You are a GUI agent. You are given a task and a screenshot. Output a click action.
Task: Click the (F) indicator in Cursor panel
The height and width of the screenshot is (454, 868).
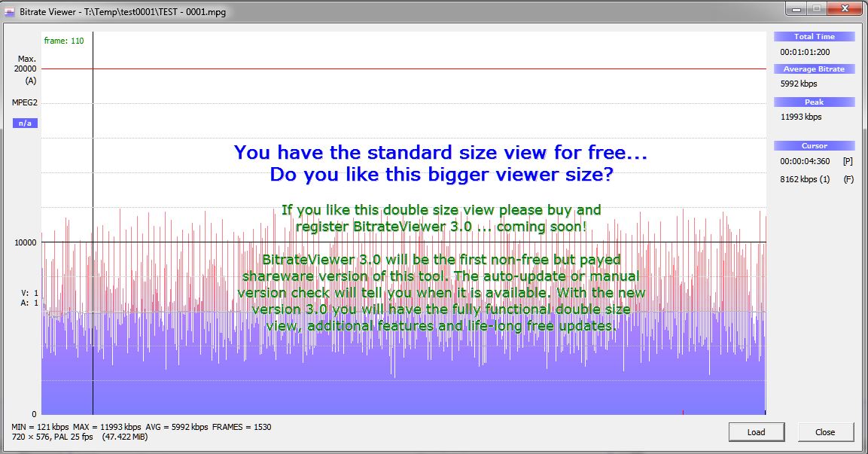848,179
